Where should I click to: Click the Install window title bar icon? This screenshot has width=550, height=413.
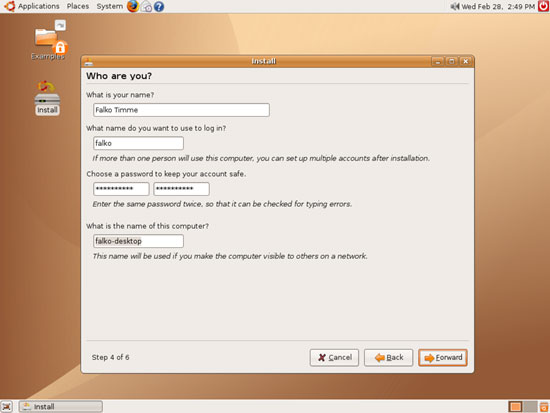[89, 61]
